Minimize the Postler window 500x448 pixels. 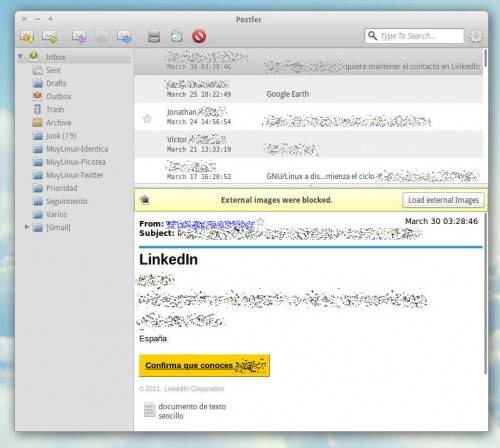37,19
